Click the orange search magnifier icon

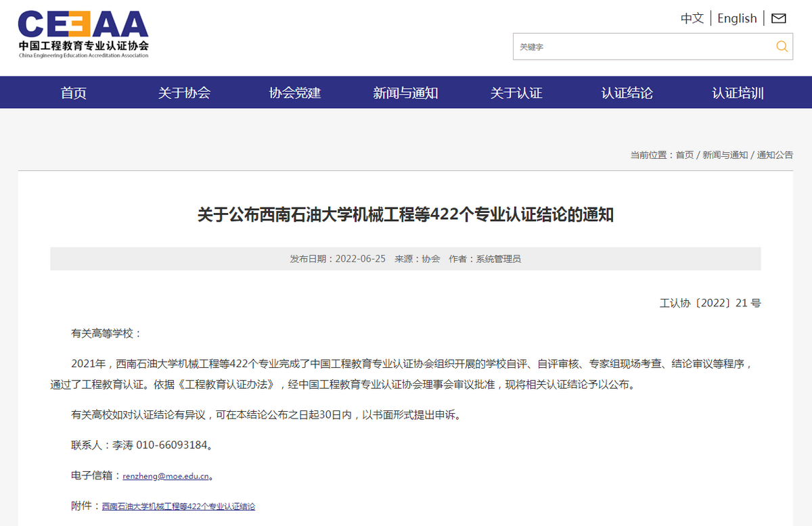pos(782,47)
